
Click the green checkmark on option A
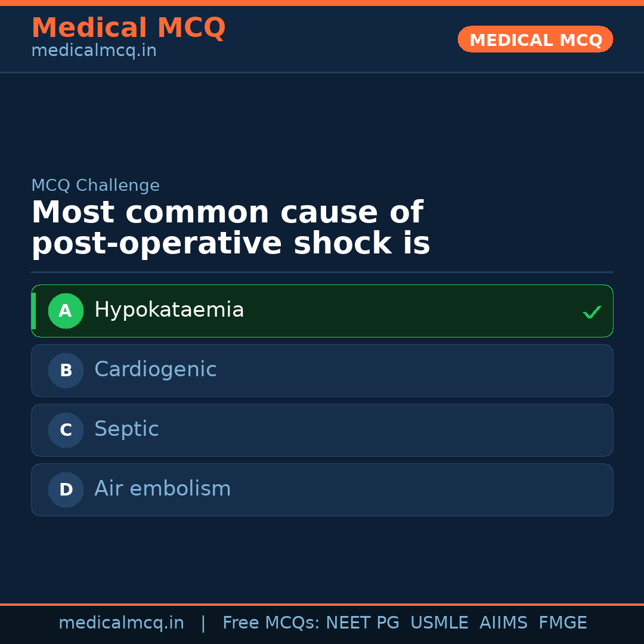pyautogui.click(x=592, y=312)
